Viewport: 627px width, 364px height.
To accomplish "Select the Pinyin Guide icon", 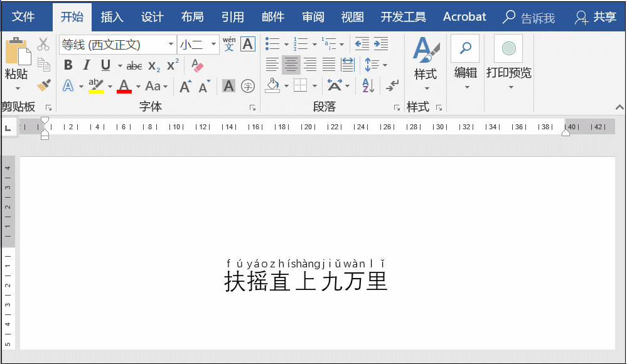I will (x=228, y=44).
